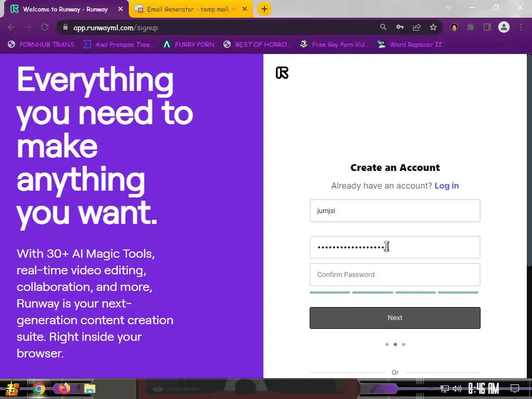This screenshot has height=399, width=532.
Task: Click the zoom magnifier icon in address bar
Action: click(x=383, y=28)
